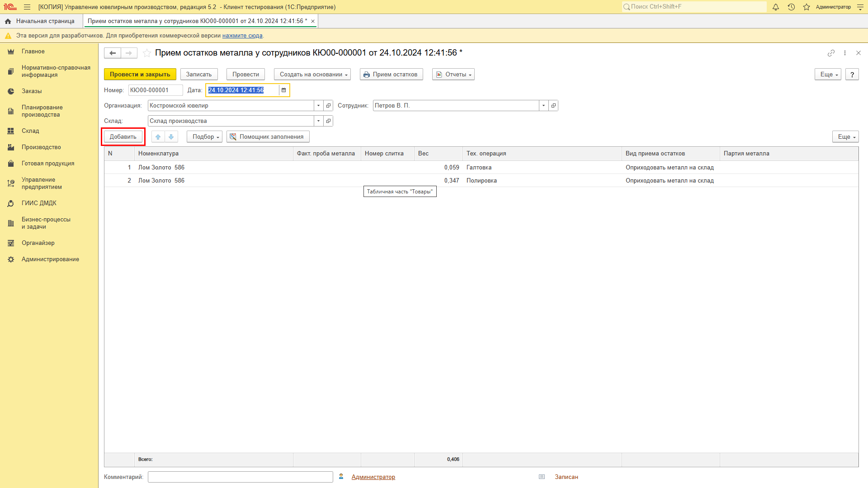The height and width of the screenshot is (488, 868).
Task: Click Администрирование gear icon
Action: 11,259
